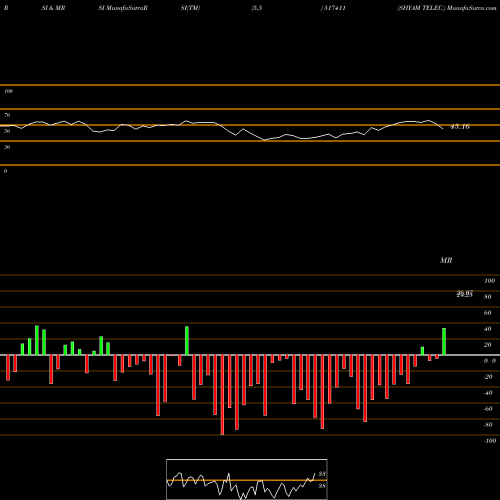Image resolution: width=500 pixels, height=500 pixels.
Task: Click the tall green bar at the far right of the histogram
Action: point(444,342)
